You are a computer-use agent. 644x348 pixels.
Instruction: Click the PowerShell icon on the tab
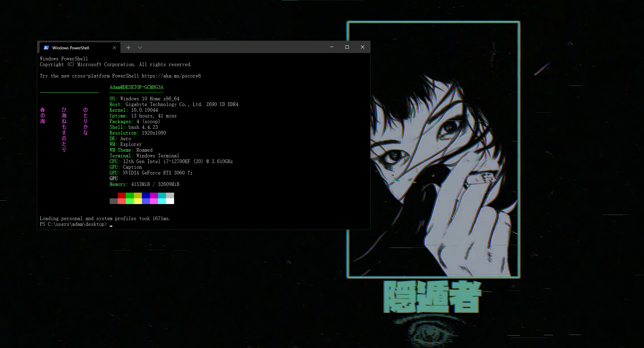coord(46,48)
